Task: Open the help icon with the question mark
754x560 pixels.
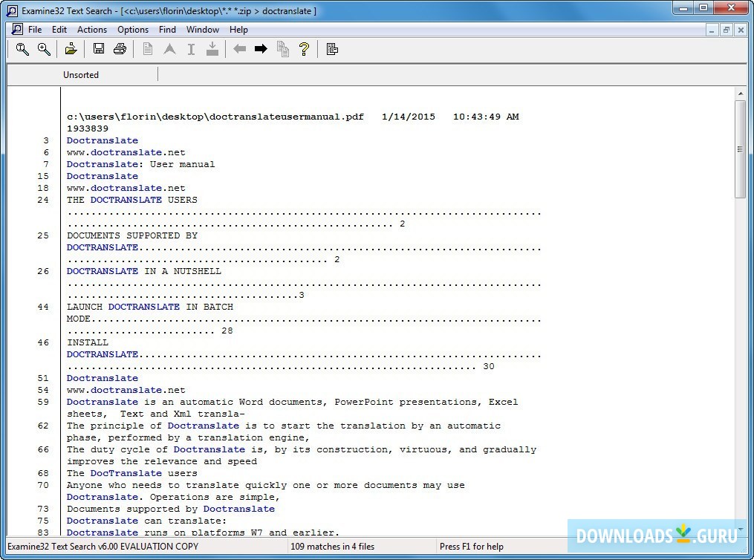Action: [x=304, y=49]
